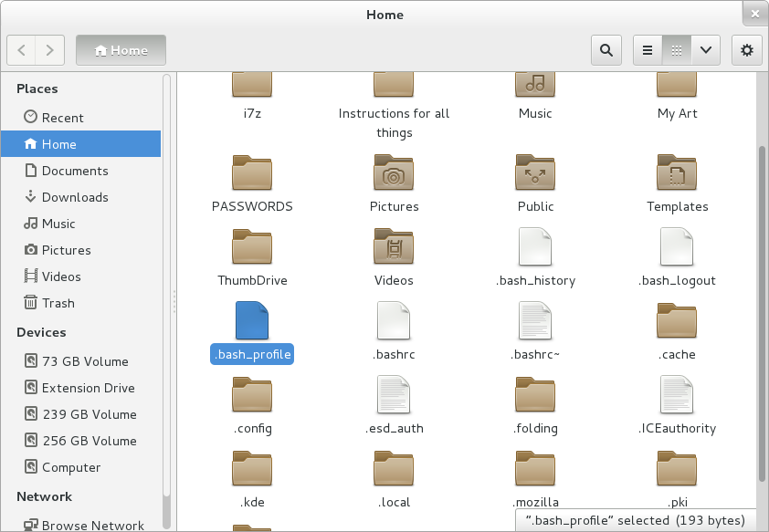
Task: Select Home in the sidebar
Action: [x=81, y=144]
